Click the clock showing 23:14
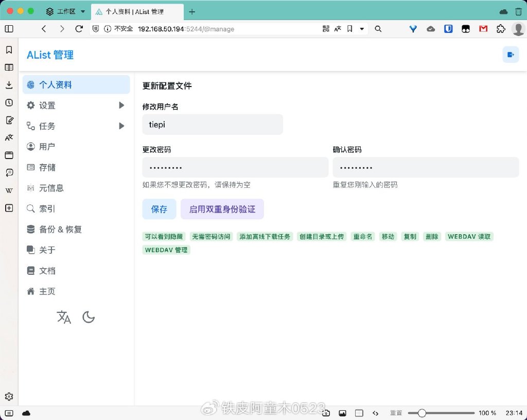Viewport: 527px width, 420px height. 514,413
